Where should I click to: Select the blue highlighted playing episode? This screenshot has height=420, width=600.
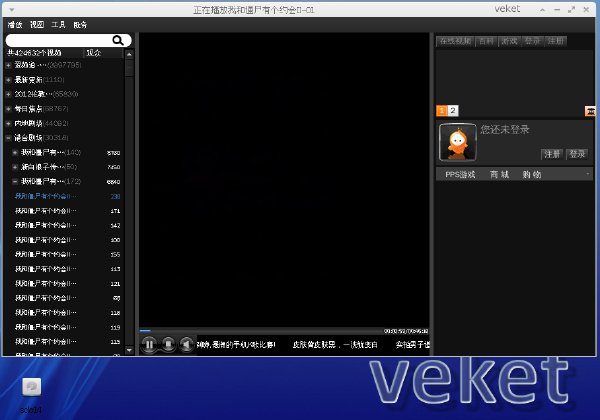point(67,196)
